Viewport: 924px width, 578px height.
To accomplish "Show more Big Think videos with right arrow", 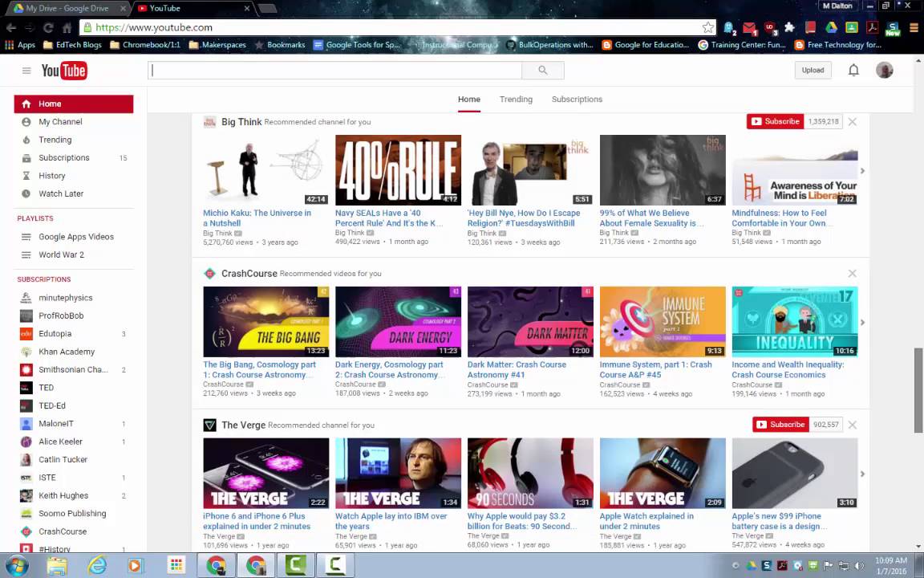I will 862,171.
